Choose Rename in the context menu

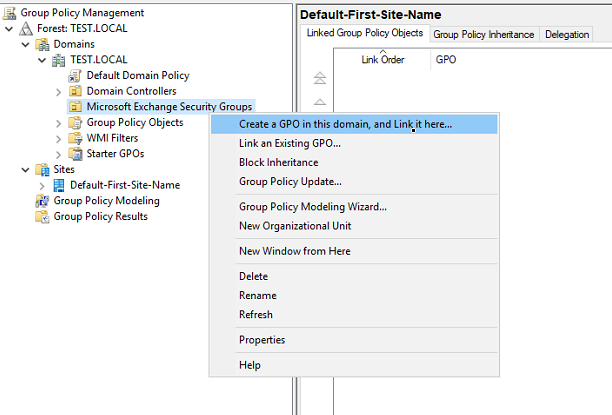pos(354,296)
